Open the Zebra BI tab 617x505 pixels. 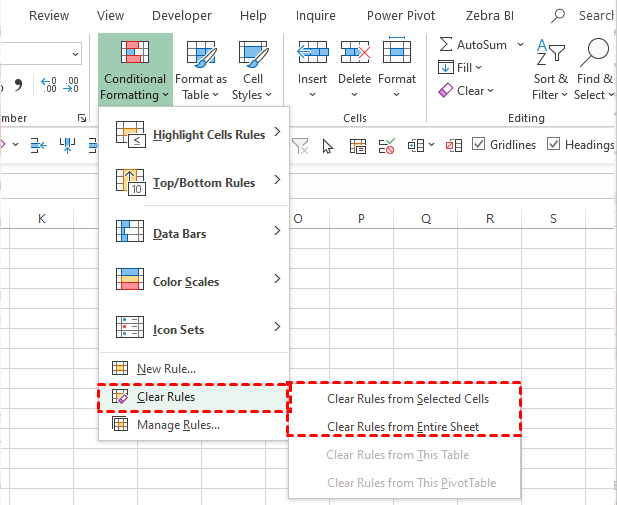tap(490, 16)
